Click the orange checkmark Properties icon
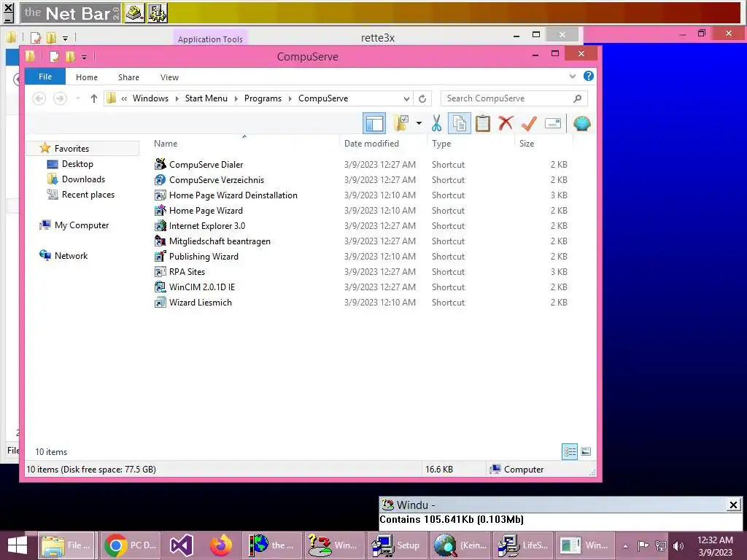Screen dimensions: 747x560 pos(529,123)
